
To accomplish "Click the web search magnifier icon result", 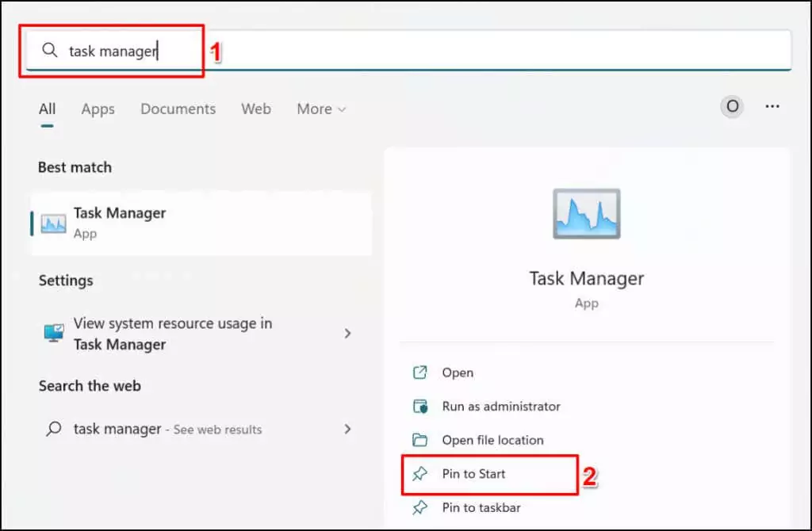I will (x=53, y=429).
